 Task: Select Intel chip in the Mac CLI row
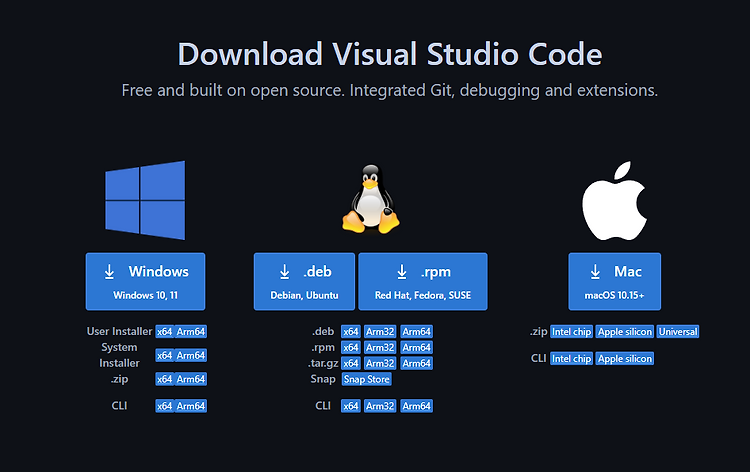click(x=572, y=359)
